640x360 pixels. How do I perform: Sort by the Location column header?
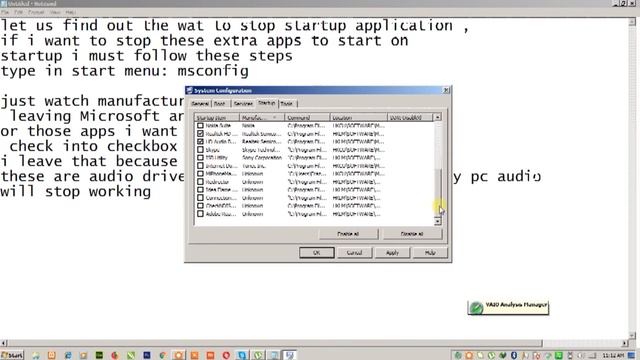point(358,118)
